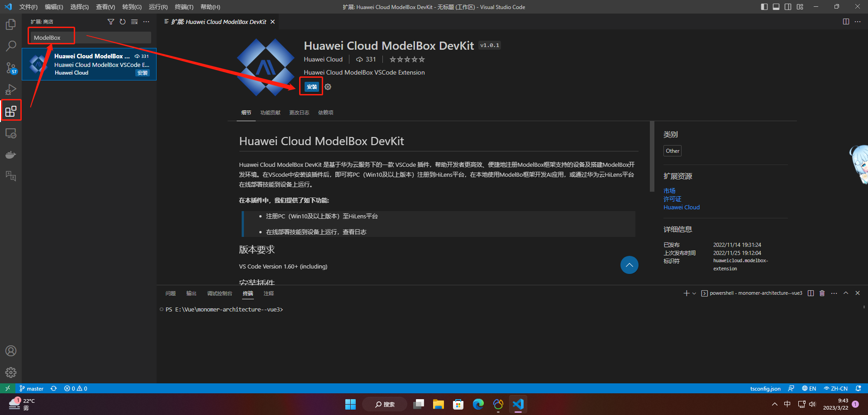This screenshot has width=868, height=415.
Task: Open the Extensions view icon
Action: pos(11,111)
